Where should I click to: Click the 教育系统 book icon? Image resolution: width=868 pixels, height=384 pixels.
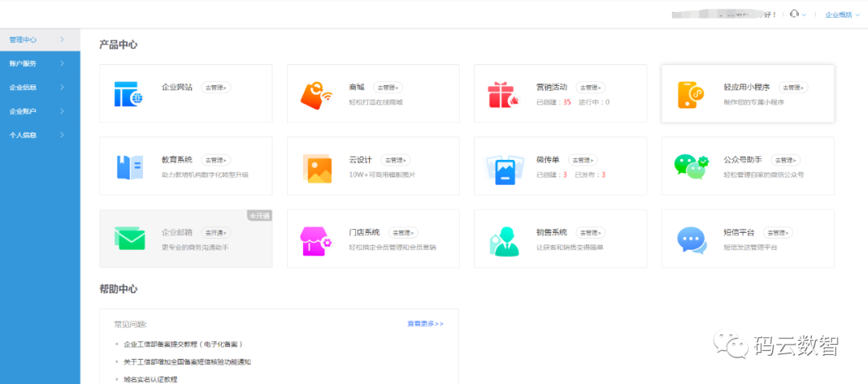pyautogui.click(x=129, y=167)
